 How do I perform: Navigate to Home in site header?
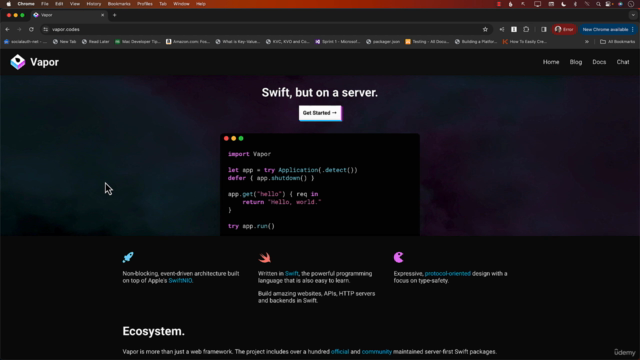point(551,62)
